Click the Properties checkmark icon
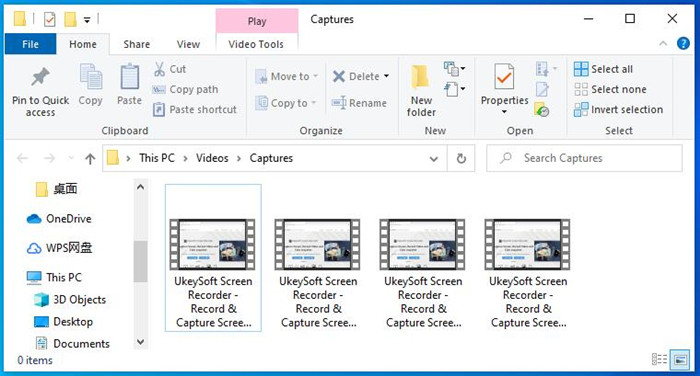Viewport: 700px width, 376px height. [504, 77]
